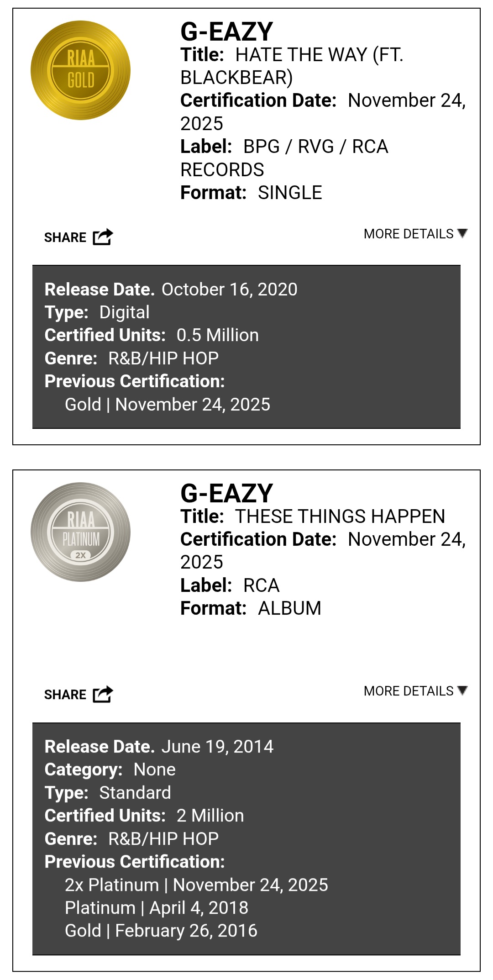The image size is (493, 980).
Task: Click the RIAA Gold record badge
Action: (x=80, y=70)
